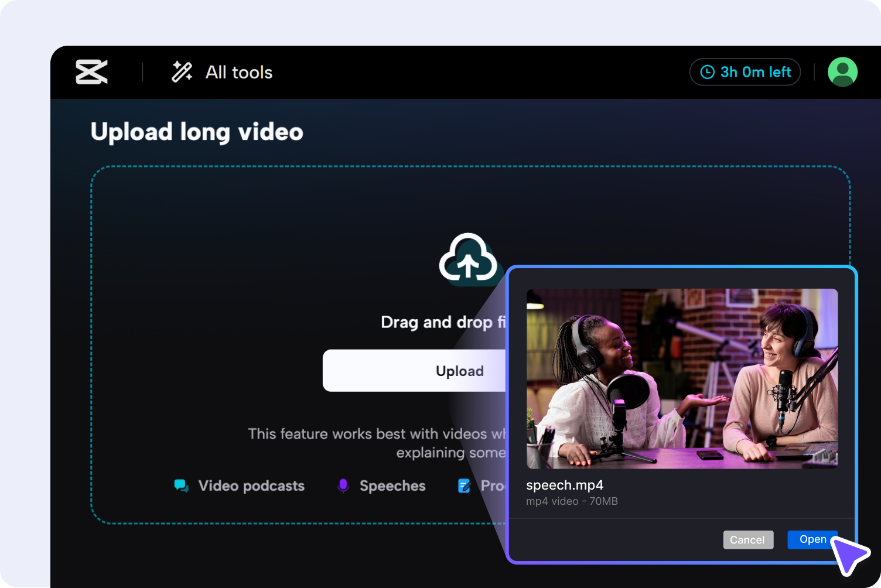Open the All tools menu
This screenshot has width=881, height=588.
pos(238,71)
